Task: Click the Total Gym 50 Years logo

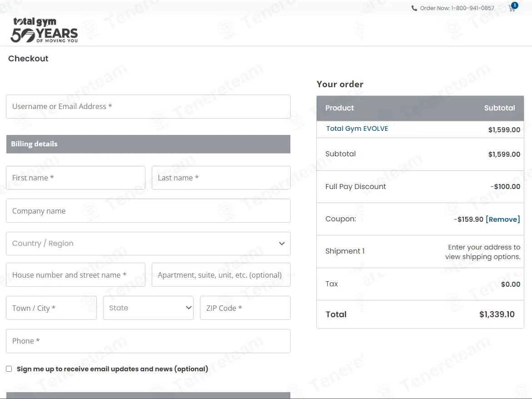Action: [x=44, y=30]
